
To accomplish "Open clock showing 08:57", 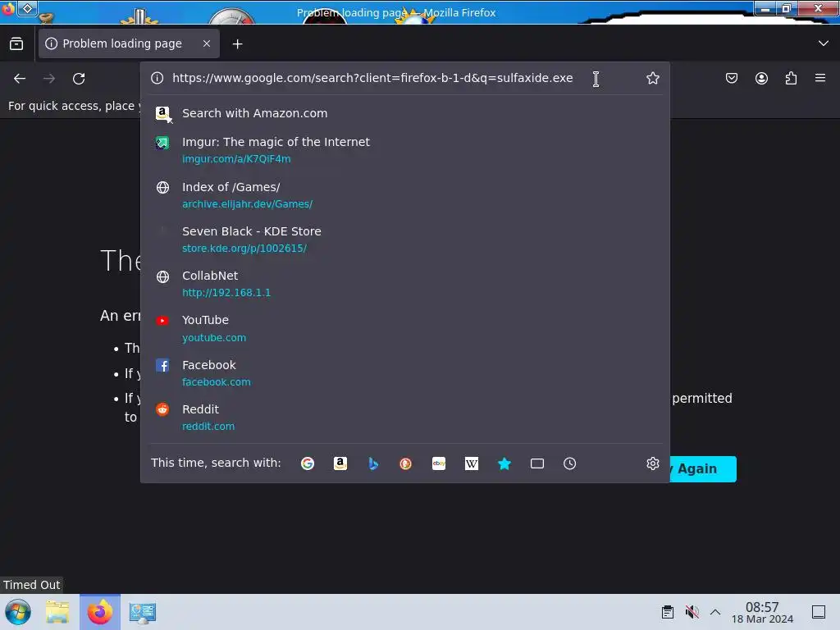I will (762, 612).
